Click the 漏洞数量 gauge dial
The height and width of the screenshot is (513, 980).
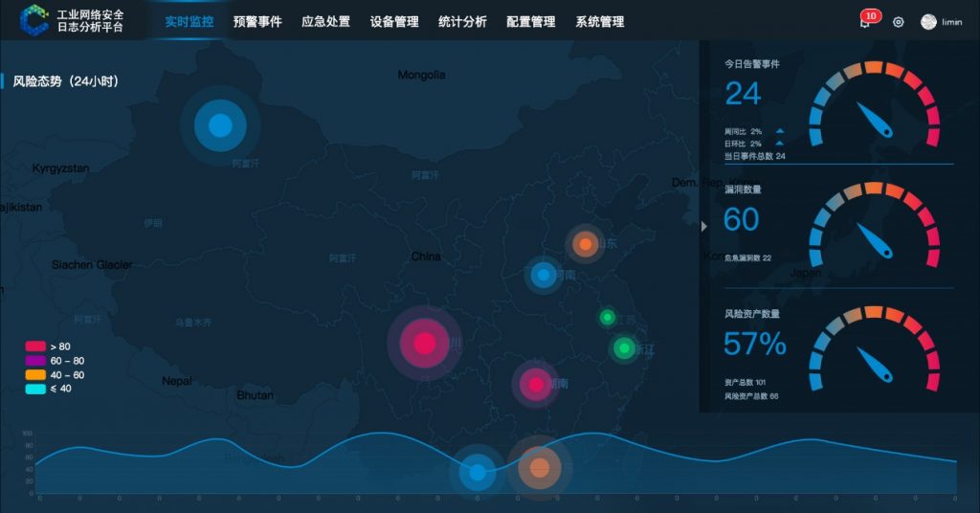pos(875,225)
